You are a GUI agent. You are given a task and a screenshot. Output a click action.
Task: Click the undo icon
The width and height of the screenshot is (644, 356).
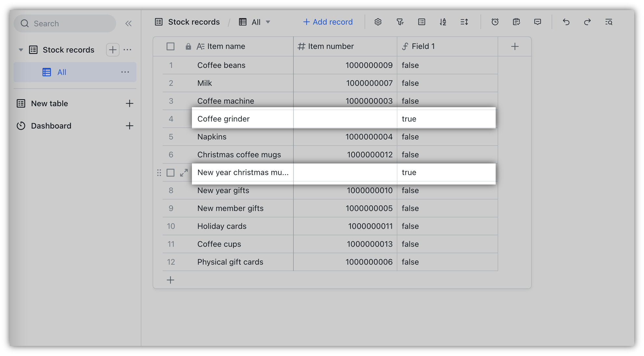(x=566, y=21)
